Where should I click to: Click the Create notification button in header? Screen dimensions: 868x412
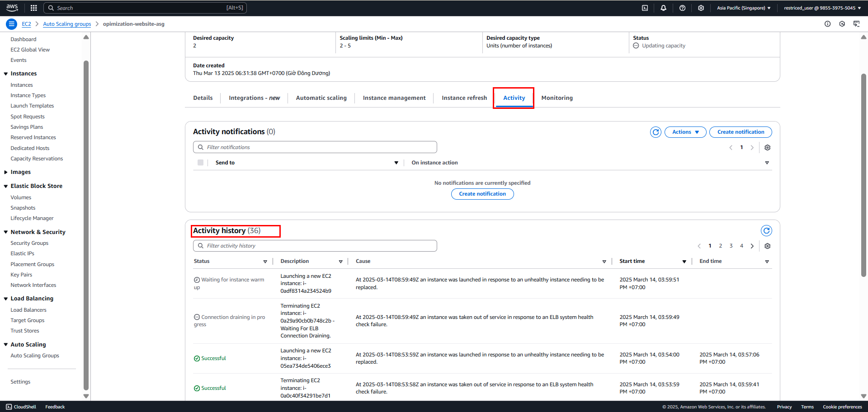[x=741, y=132]
